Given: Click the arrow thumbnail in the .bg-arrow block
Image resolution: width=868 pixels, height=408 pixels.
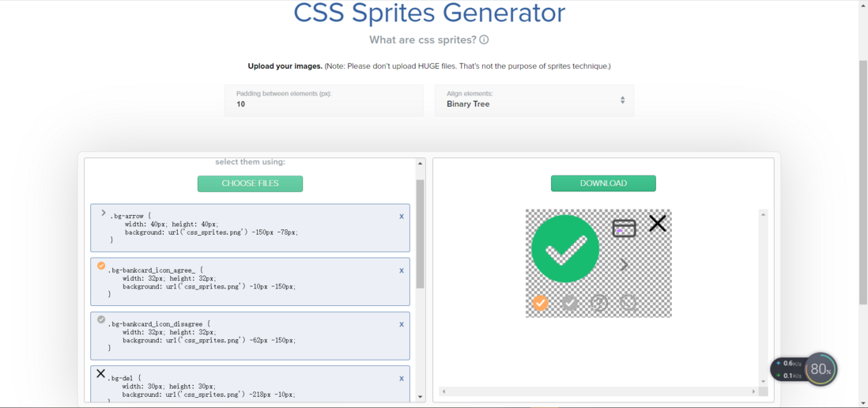Looking at the screenshot, I should pyautogui.click(x=103, y=213).
